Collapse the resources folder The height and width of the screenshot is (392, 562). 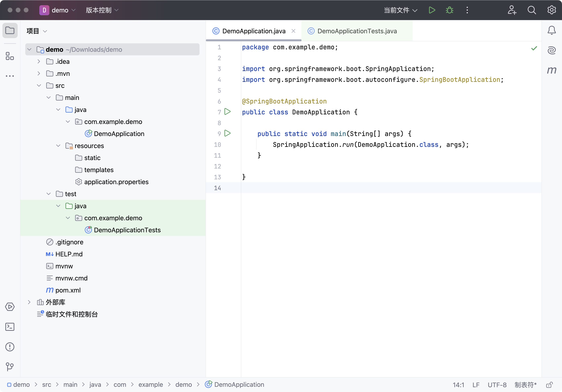(x=58, y=146)
